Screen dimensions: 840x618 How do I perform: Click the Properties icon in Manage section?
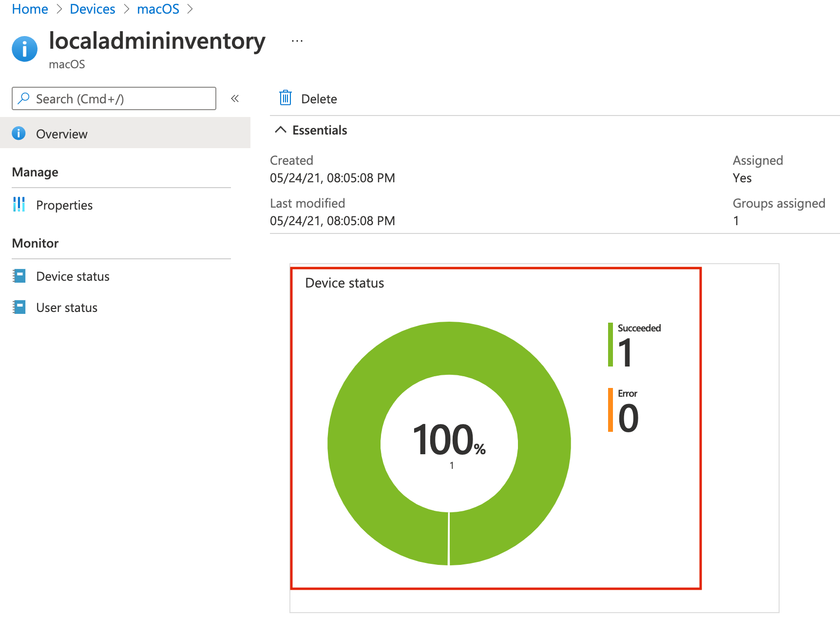click(x=19, y=205)
